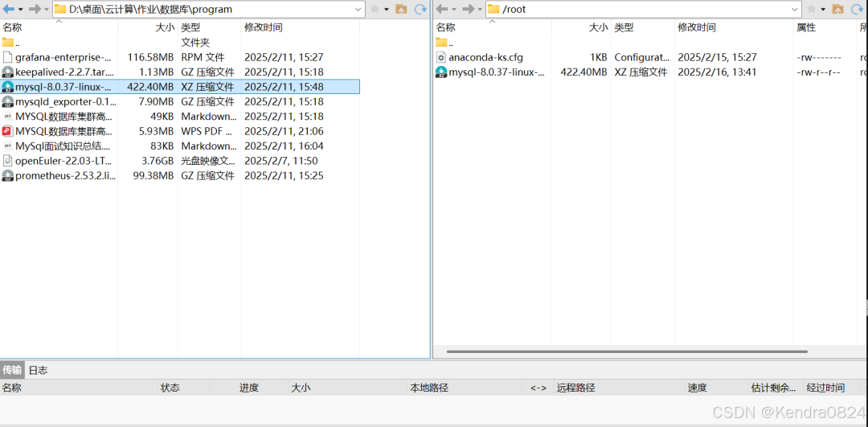This screenshot has height=427, width=868.
Task: Select the MySql面试知识总结 file name
Action: (x=63, y=146)
